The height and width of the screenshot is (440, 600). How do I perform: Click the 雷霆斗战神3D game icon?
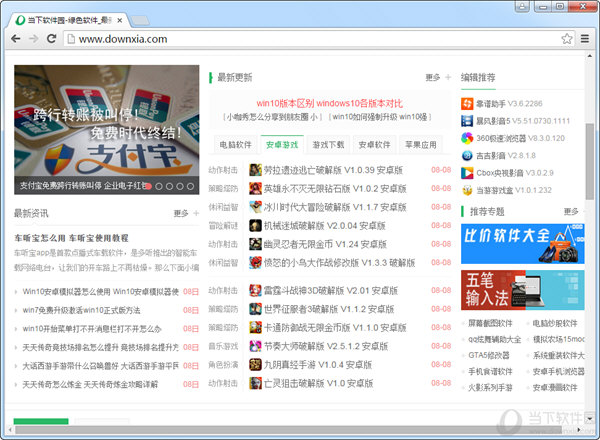(x=256, y=290)
